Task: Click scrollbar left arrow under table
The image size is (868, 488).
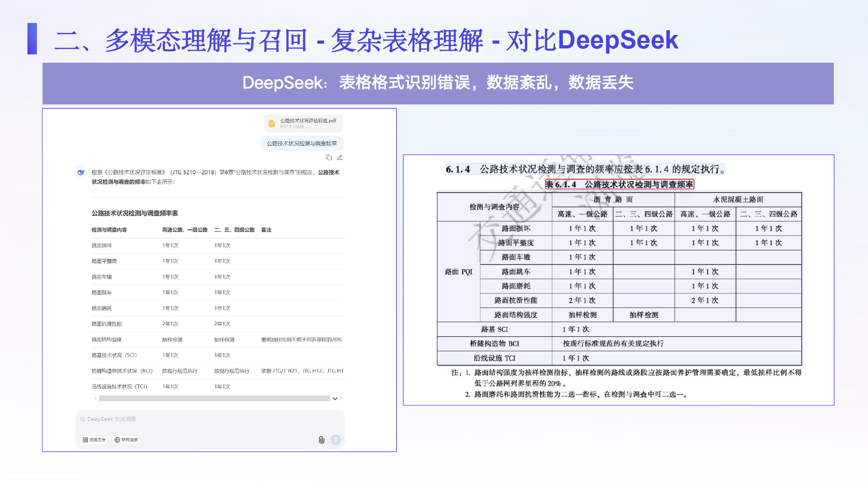Action: pyautogui.click(x=95, y=398)
